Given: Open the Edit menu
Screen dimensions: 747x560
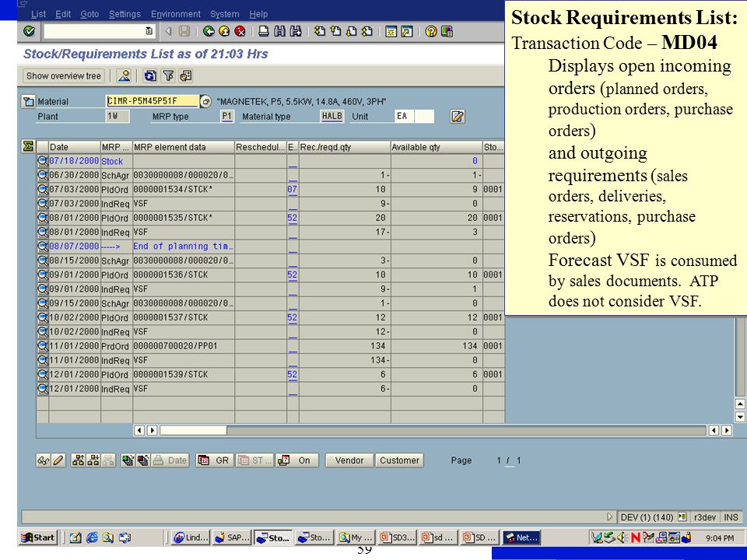Looking at the screenshot, I should pyautogui.click(x=63, y=14).
